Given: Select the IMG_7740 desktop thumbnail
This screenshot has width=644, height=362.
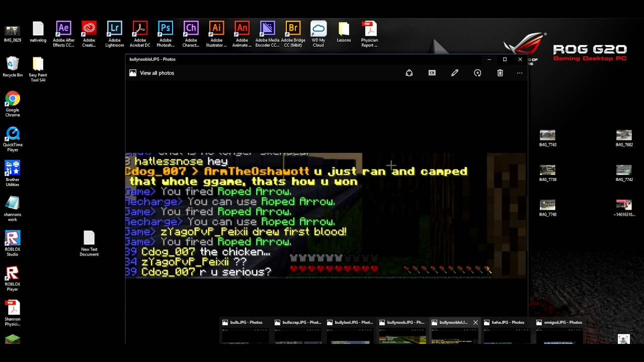Looking at the screenshot, I should (x=547, y=208).
